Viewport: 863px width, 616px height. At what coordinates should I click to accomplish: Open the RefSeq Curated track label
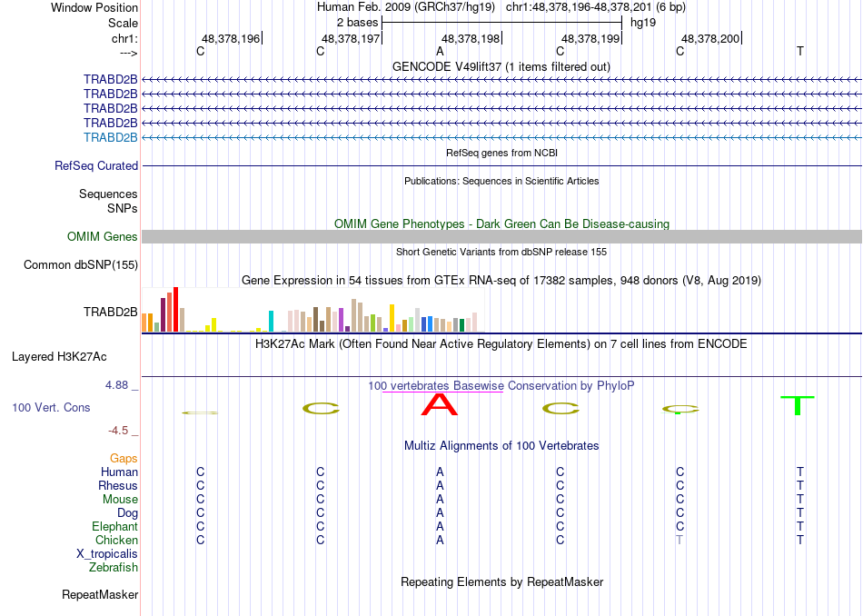pyautogui.click(x=96, y=165)
